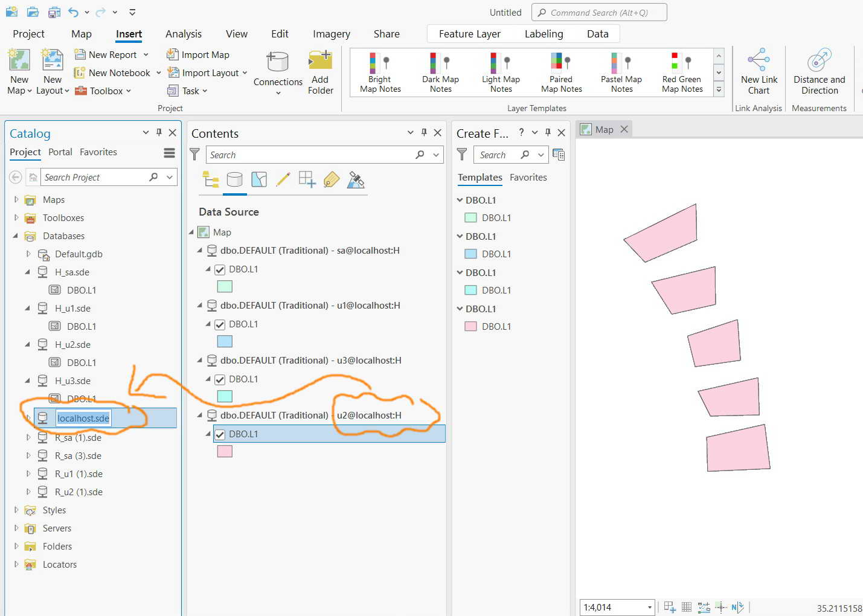This screenshot has height=616, width=863.
Task: Select List By Editing pencil icon
Action: pyautogui.click(x=283, y=179)
